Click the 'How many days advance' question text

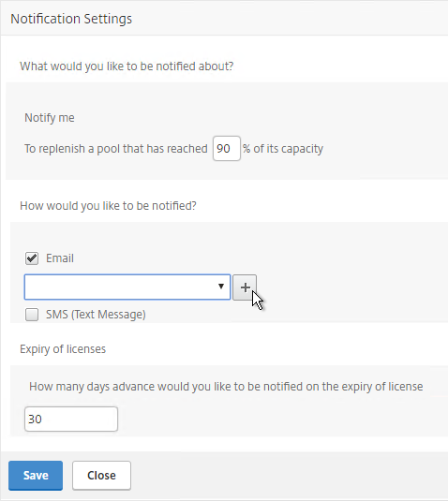coord(226,387)
